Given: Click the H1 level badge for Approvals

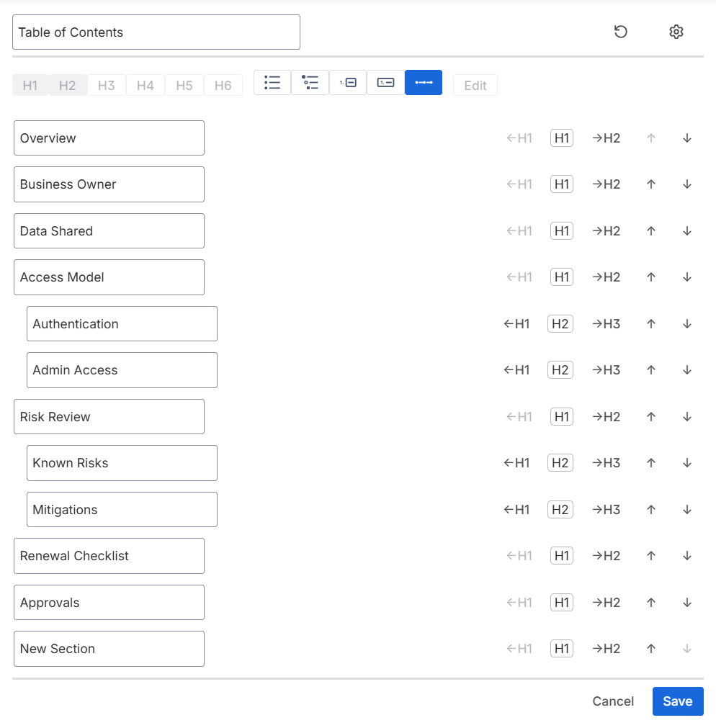Looking at the screenshot, I should tap(562, 602).
